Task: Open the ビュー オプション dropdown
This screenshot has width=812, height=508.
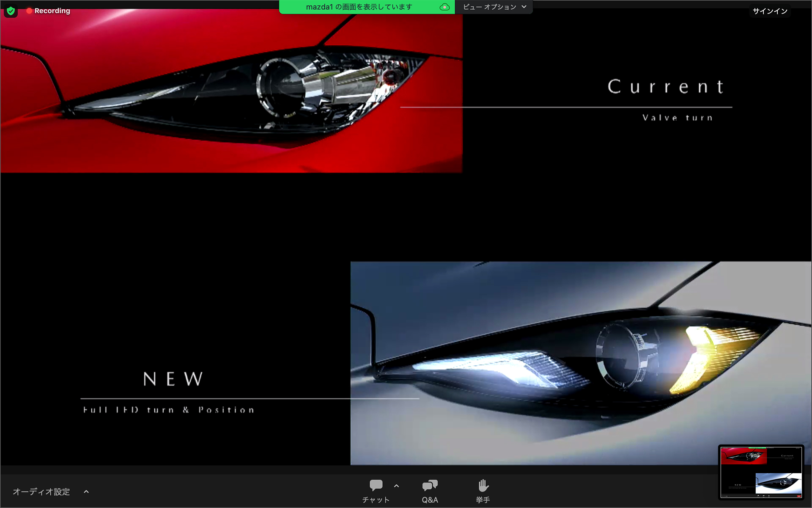Action: [489, 7]
